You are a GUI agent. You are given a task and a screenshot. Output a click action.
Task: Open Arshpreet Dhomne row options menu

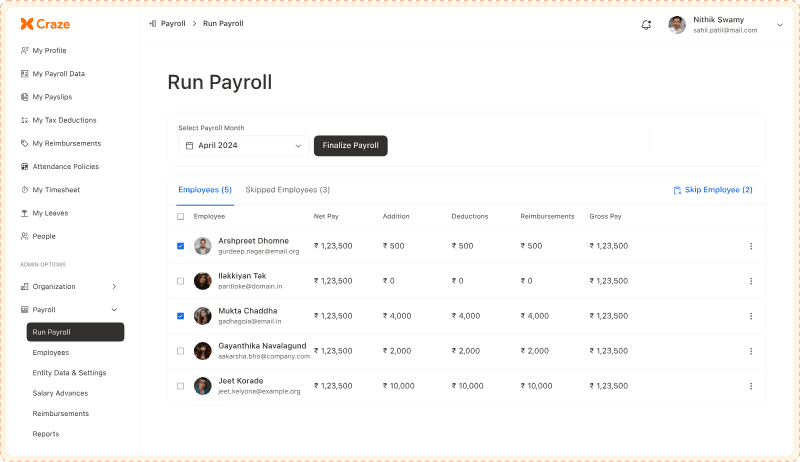751,246
